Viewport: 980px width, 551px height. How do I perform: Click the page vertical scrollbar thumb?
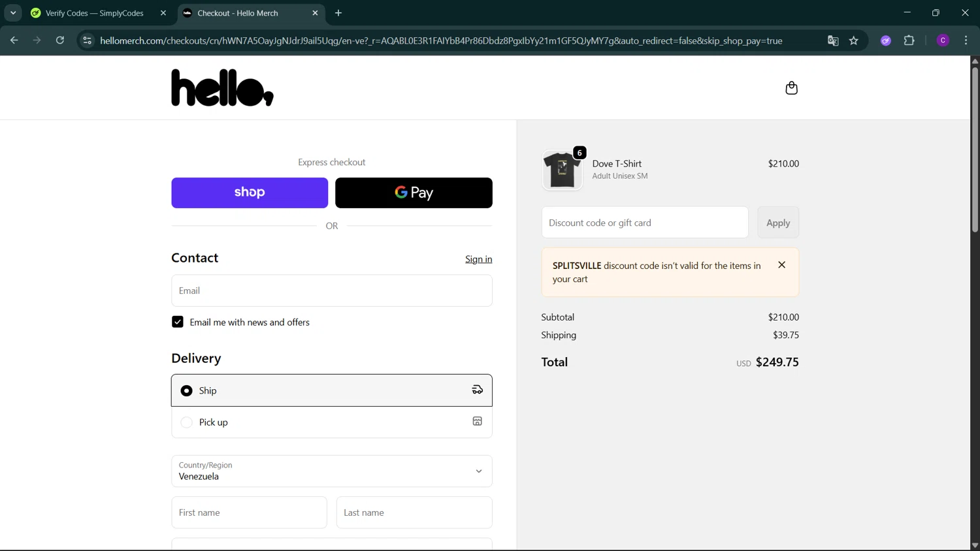point(975,150)
